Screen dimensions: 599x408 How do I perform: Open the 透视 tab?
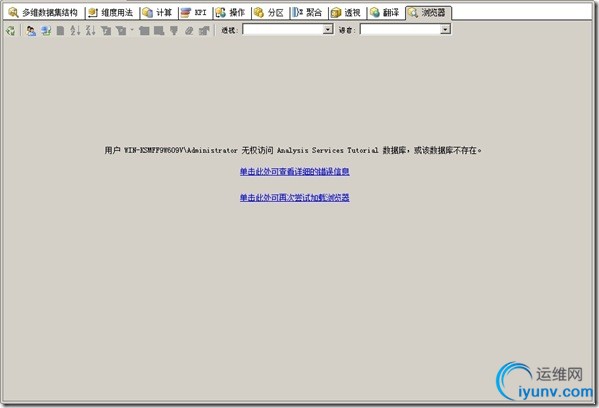(346, 13)
